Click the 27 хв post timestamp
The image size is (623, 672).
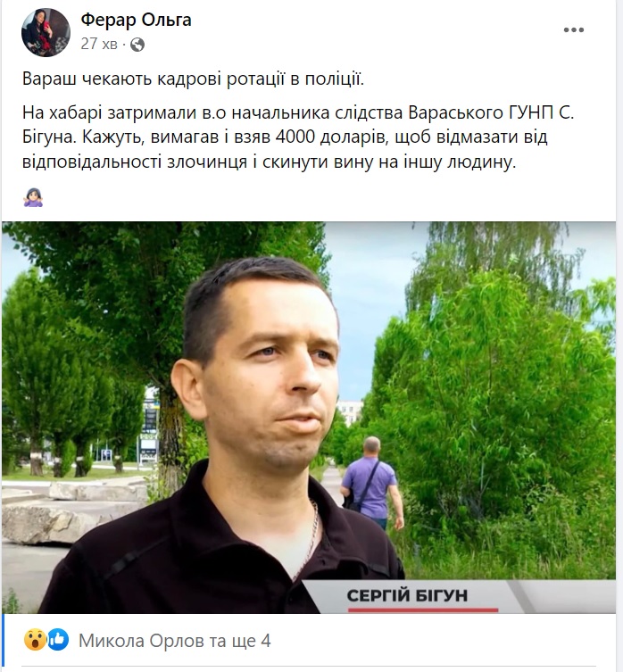point(99,44)
